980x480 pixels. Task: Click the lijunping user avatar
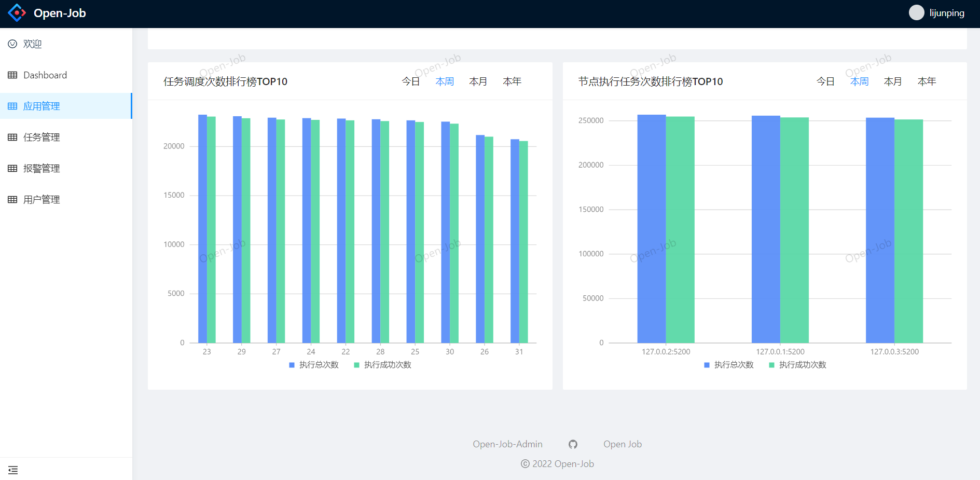pos(916,13)
